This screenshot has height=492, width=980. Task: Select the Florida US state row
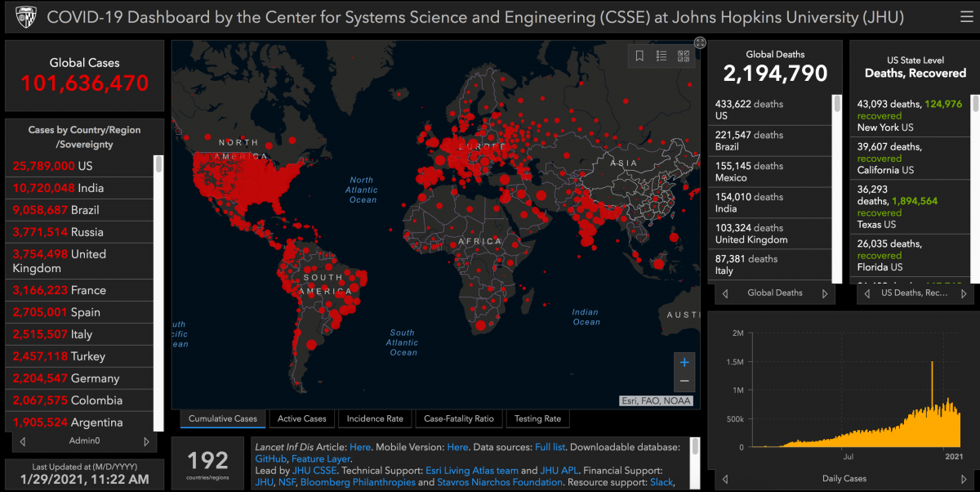coord(909,255)
